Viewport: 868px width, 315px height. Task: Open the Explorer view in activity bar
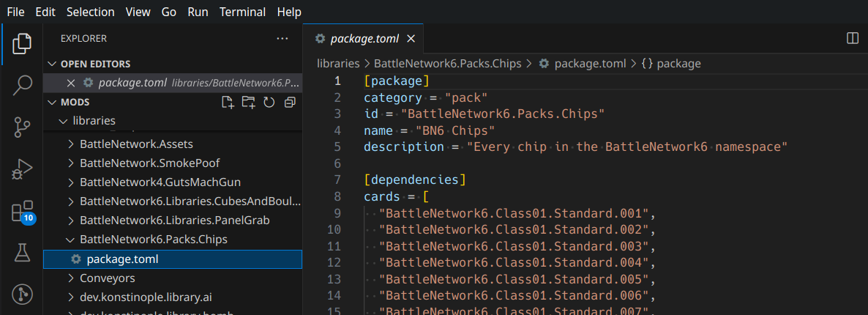click(x=21, y=44)
